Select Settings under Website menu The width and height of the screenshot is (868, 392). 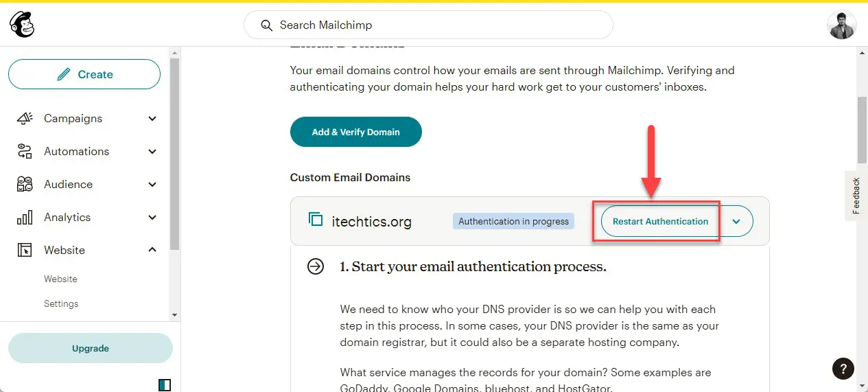click(61, 303)
